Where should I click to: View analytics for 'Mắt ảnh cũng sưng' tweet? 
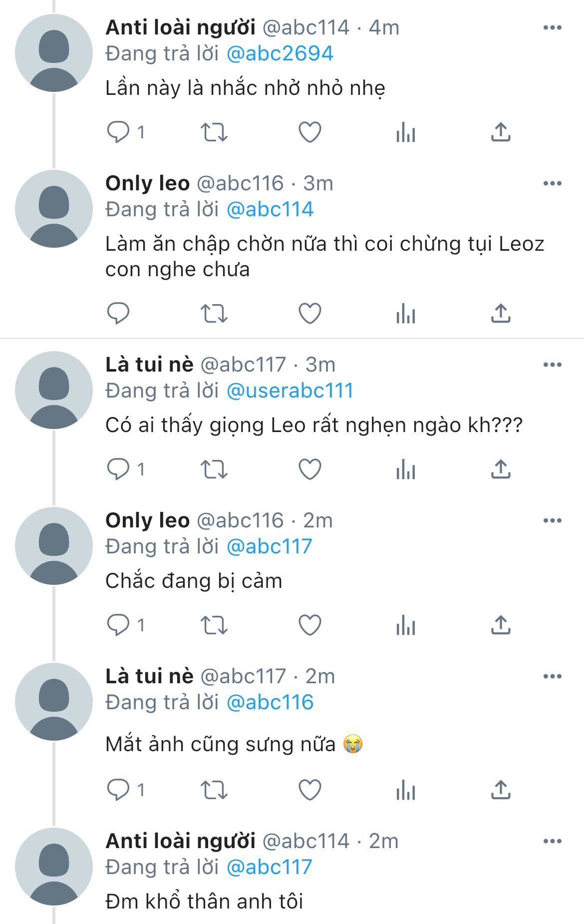405,790
